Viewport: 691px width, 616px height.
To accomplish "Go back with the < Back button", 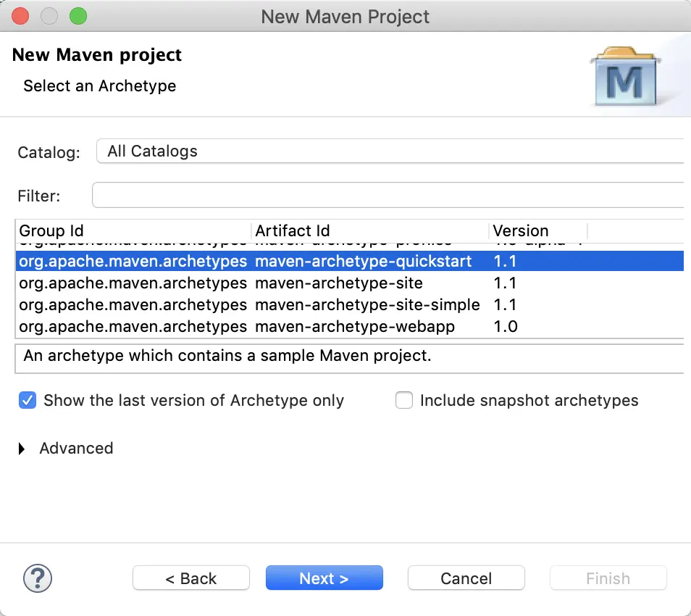I will [x=191, y=578].
